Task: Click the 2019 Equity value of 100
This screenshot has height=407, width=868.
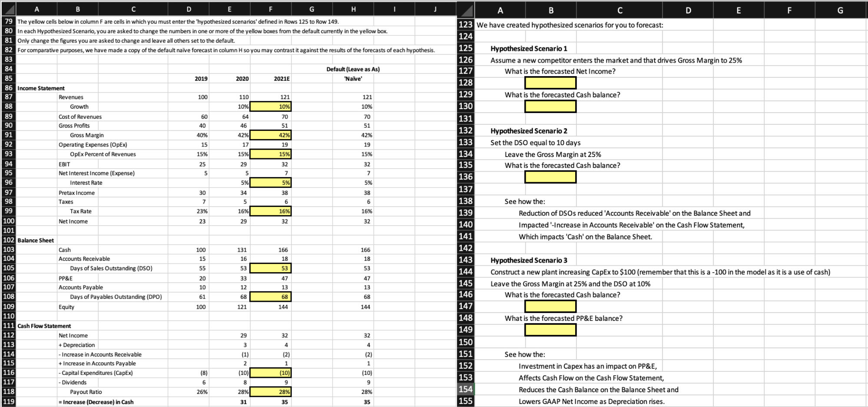Action: [201, 307]
